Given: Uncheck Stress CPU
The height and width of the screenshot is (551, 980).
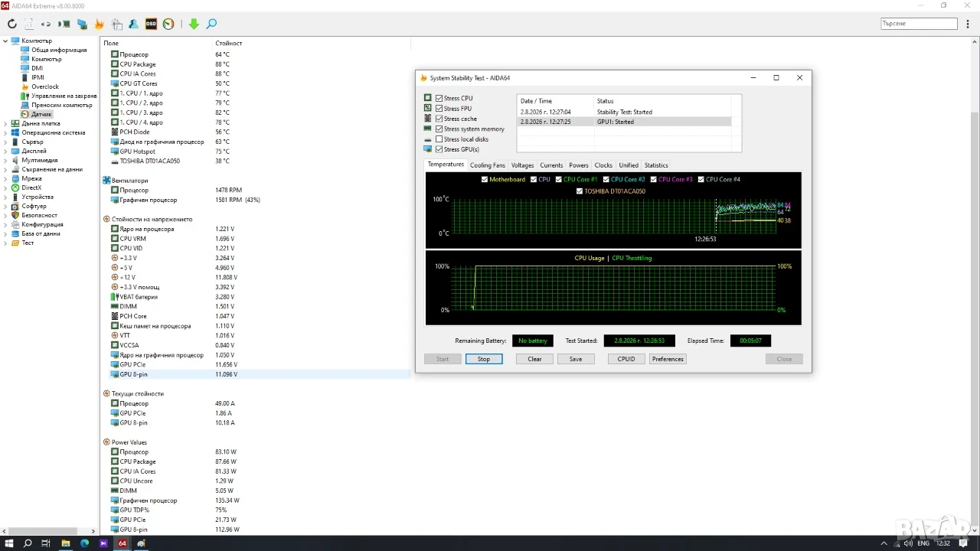Looking at the screenshot, I should (x=439, y=99).
